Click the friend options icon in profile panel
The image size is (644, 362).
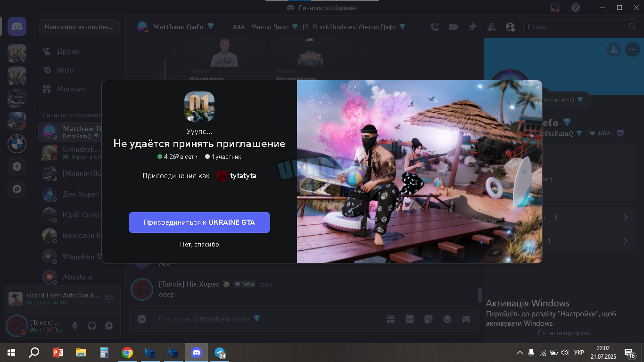[613, 49]
